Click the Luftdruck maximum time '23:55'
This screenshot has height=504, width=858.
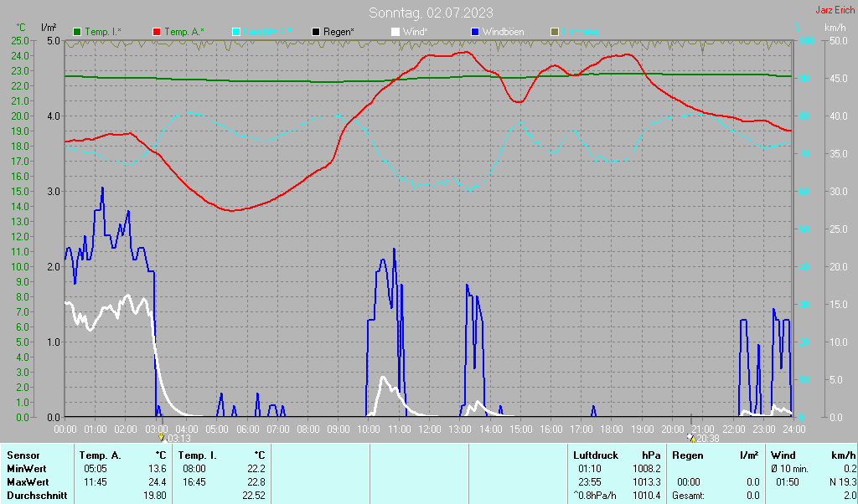[589, 483]
